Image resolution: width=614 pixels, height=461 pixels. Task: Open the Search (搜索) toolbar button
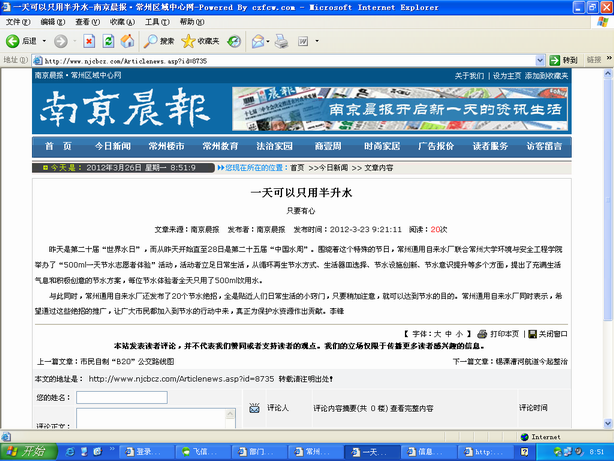[x=158, y=41]
